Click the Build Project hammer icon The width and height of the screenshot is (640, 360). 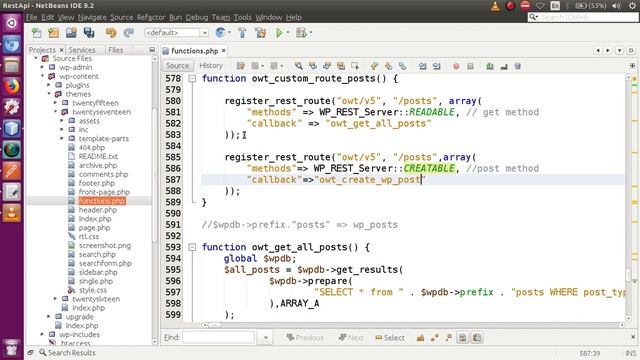pos(242,33)
